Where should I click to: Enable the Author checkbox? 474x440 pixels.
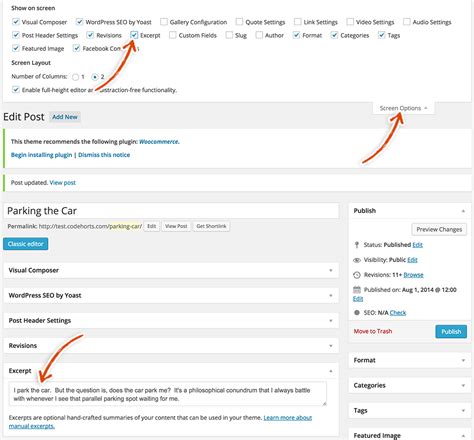point(259,35)
